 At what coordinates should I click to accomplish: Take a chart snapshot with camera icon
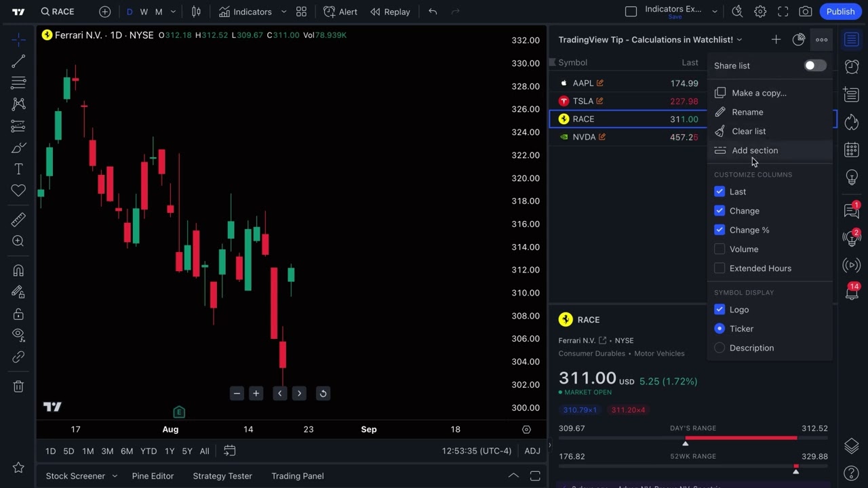pyautogui.click(x=806, y=12)
